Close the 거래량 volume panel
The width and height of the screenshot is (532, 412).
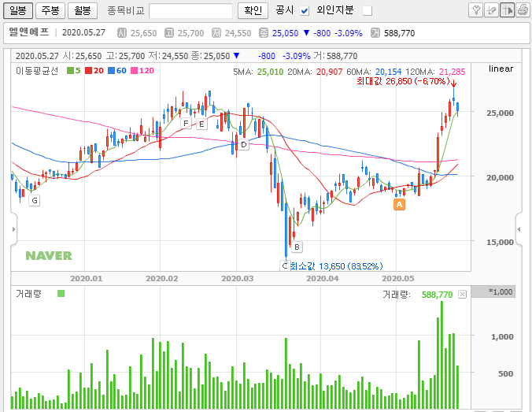tap(462, 294)
